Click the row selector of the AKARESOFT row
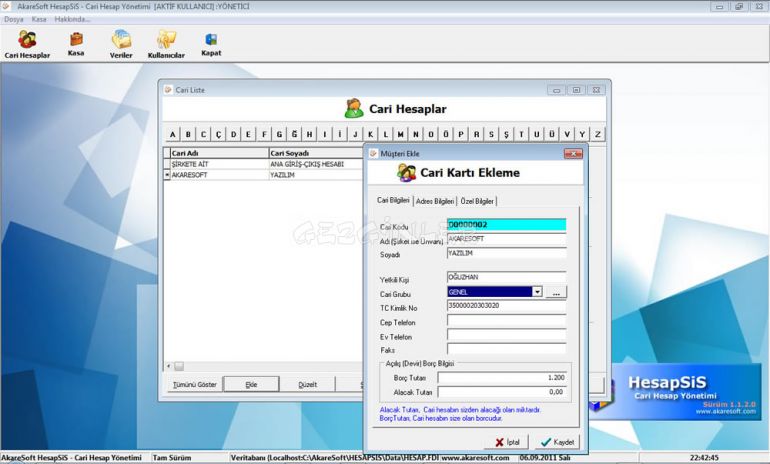770x464 pixels. pos(167,175)
